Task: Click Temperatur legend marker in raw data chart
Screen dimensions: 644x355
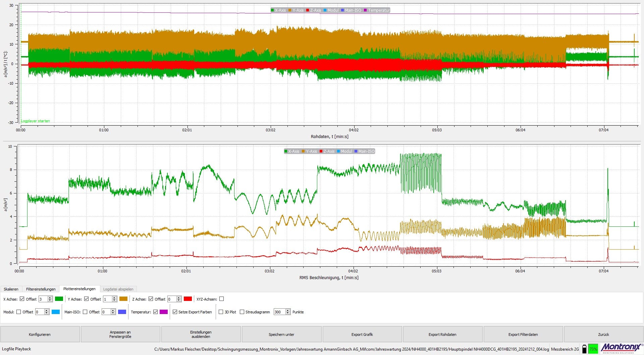Action: (x=366, y=10)
